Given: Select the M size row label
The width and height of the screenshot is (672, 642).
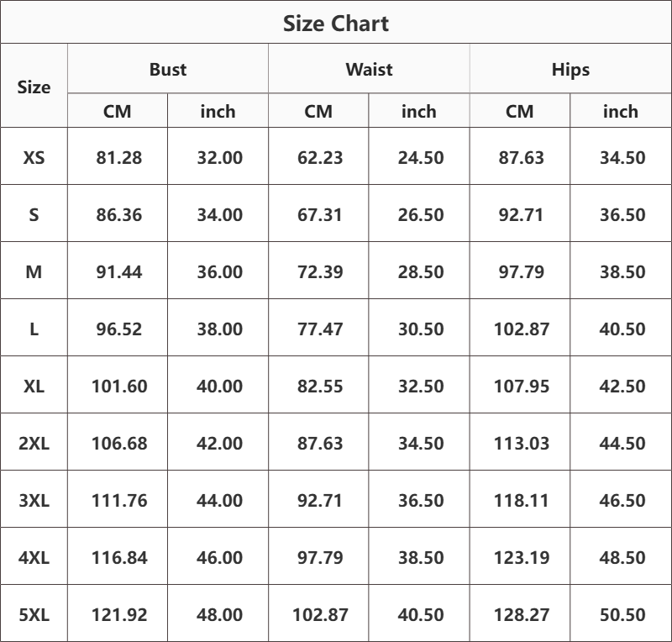Looking at the screenshot, I should tap(34, 271).
